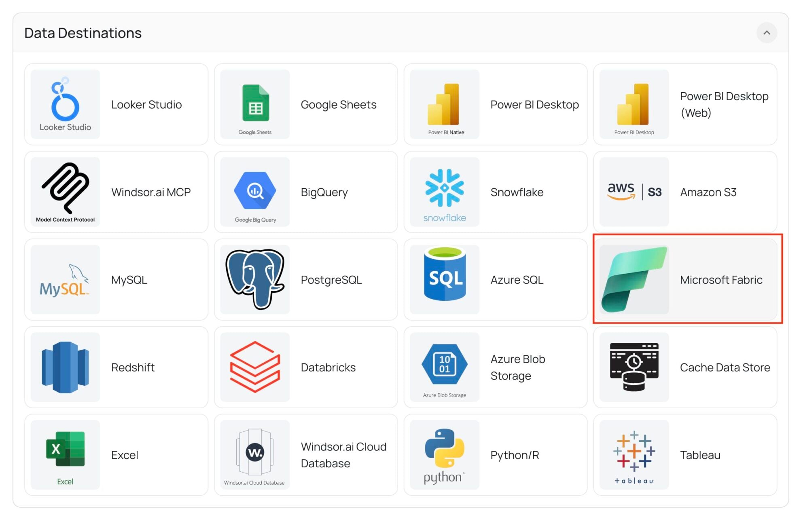Open the Google Sheets destination
The image size is (801, 532).
[306, 104]
